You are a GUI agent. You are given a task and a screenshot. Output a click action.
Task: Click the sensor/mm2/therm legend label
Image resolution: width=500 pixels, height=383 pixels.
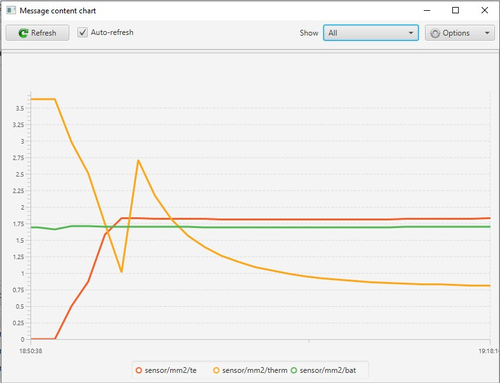point(255,370)
